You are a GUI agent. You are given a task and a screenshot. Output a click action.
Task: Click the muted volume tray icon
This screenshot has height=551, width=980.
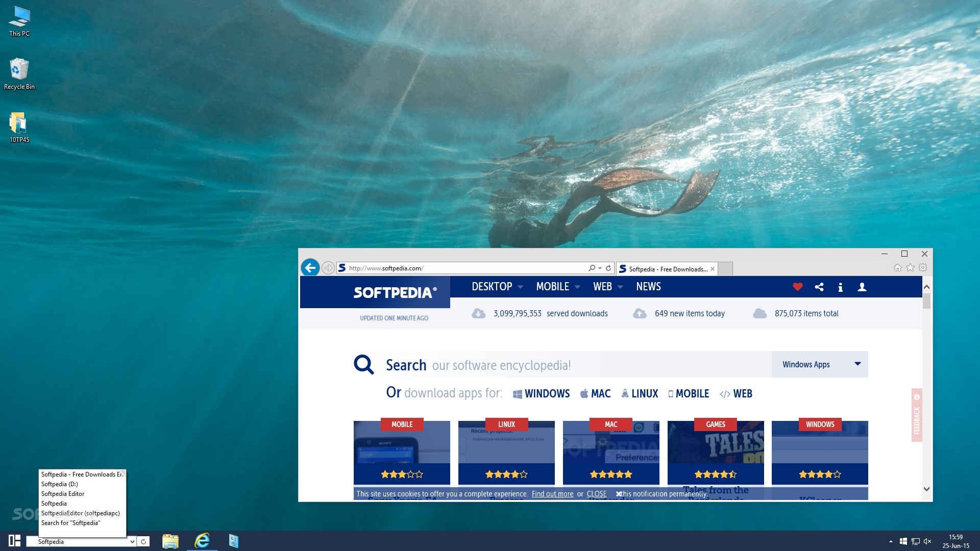[927, 541]
